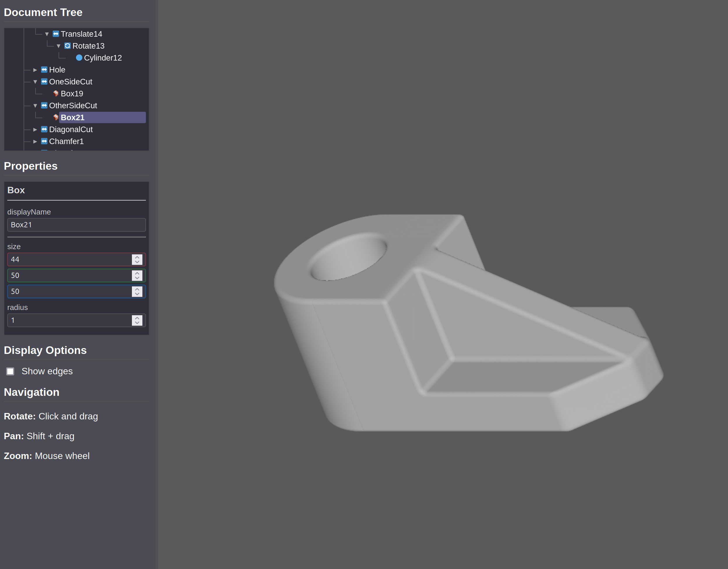Screen dimensions: 728x569
Task: Click the 3D bracket model in viewport
Action: (x=467, y=333)
